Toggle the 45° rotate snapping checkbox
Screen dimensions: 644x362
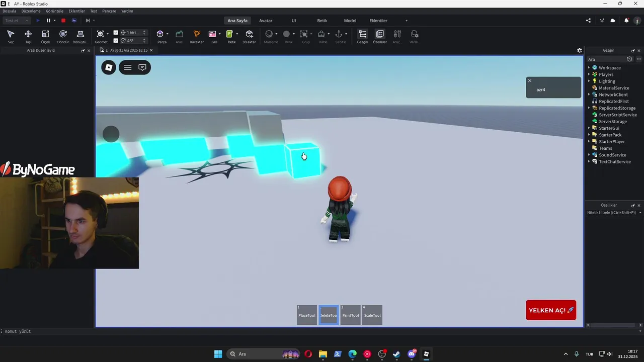pyautogui.click(x=116, y=41)
